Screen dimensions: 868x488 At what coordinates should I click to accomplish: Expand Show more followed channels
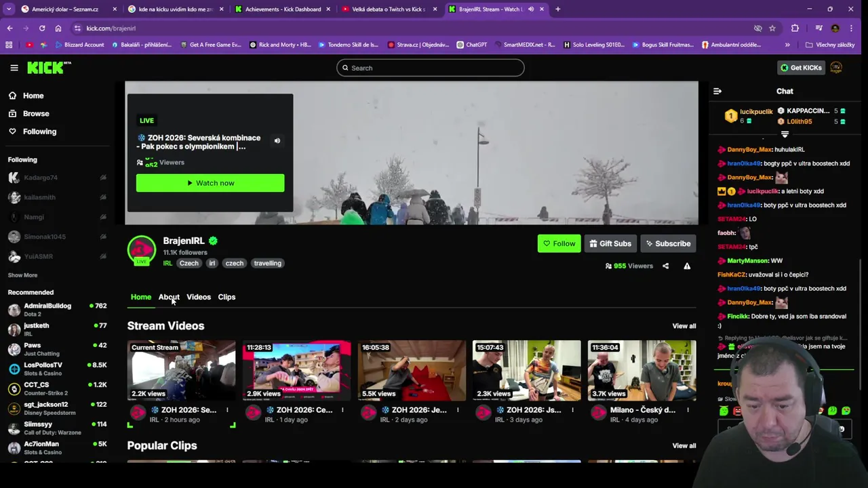[22, 275]
